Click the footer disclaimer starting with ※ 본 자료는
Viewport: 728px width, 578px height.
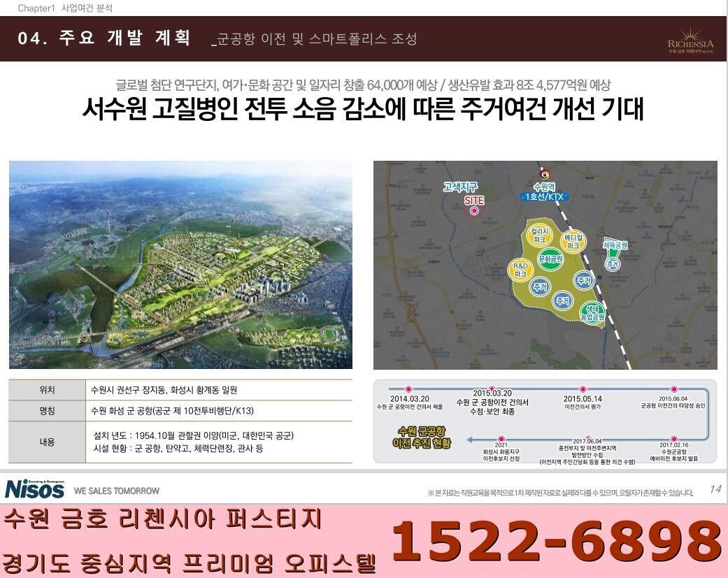560,493
